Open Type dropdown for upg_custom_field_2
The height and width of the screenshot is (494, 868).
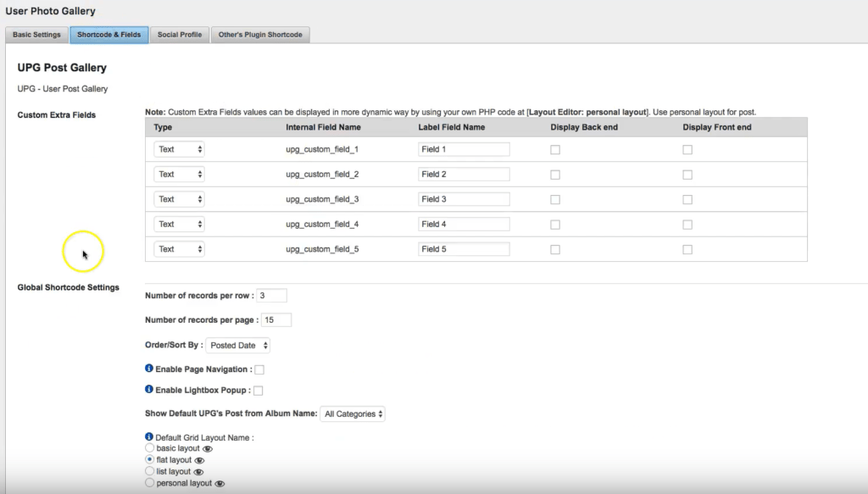179,175
